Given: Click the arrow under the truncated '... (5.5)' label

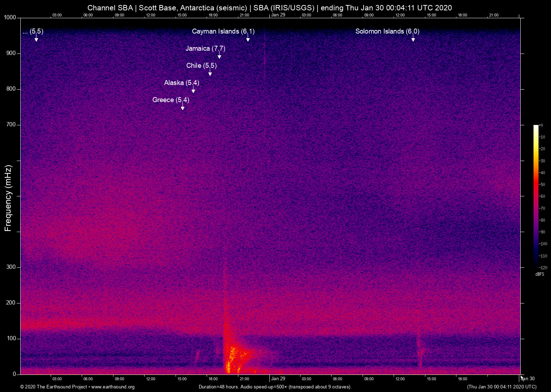Looking at the screenshot, I should pos(36,39).
